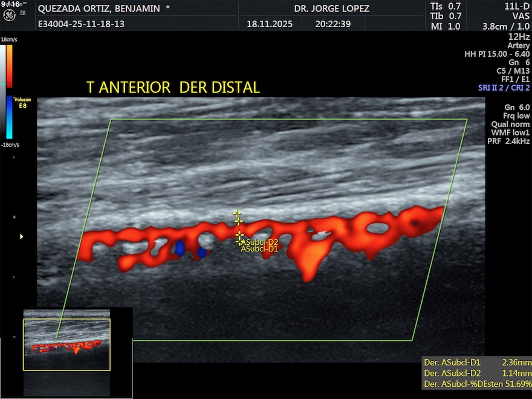Click the ASubcl-%DEsten 51.69% result
The image size is (532, 399).
point(477,384)
